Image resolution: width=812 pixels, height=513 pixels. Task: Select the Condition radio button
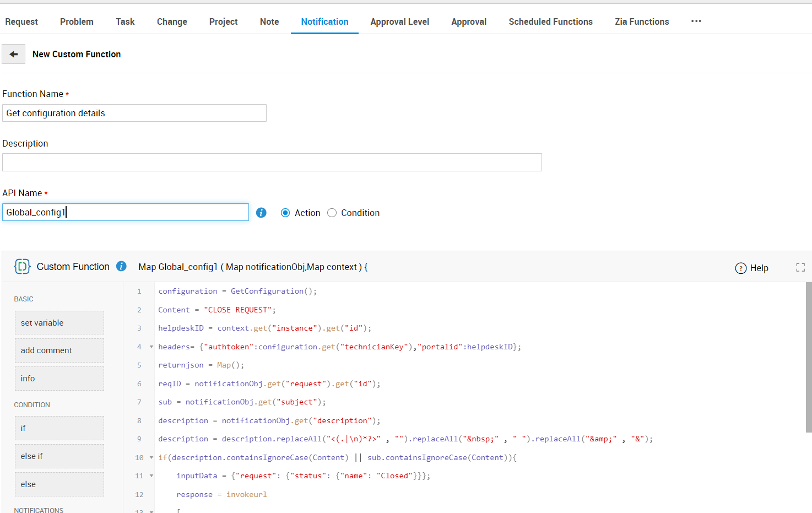332,213
